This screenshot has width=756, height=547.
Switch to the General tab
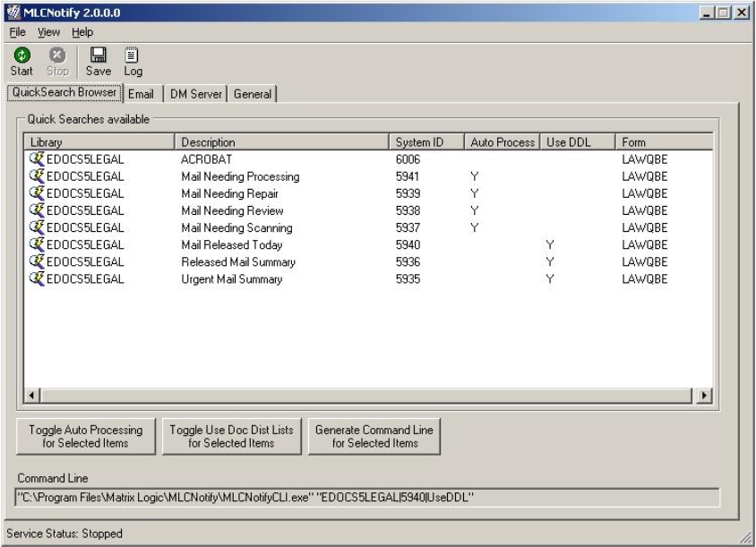(x=253, y=94)
